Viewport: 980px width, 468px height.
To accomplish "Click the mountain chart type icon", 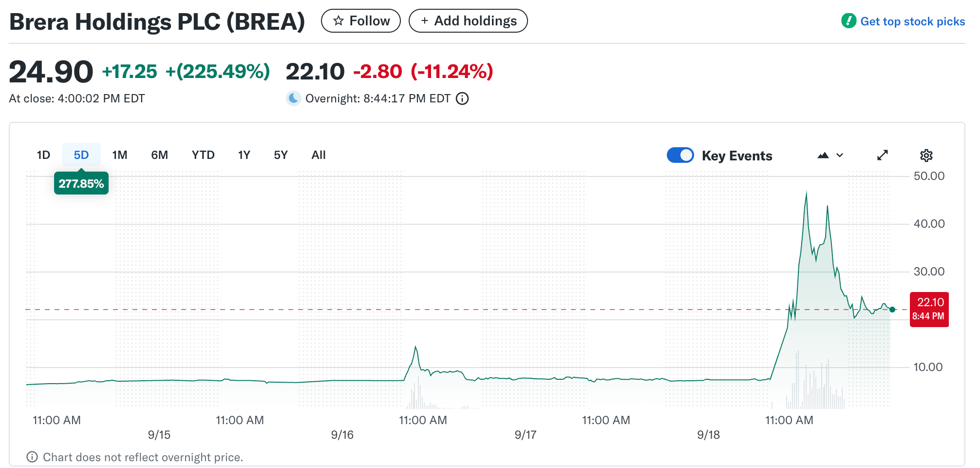I will tap(823, 156).
